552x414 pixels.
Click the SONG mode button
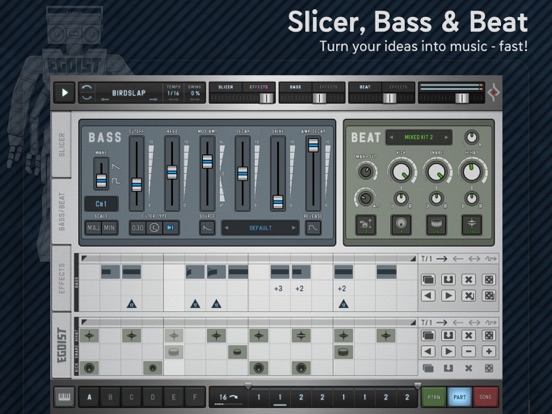click(x=486, y=397)
